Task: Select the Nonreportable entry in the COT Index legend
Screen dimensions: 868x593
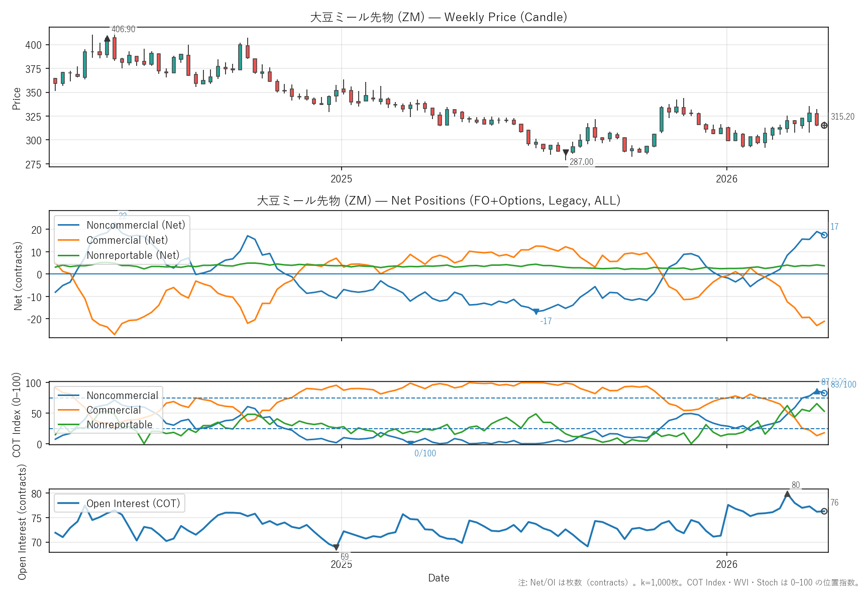Action: (119, 425)
